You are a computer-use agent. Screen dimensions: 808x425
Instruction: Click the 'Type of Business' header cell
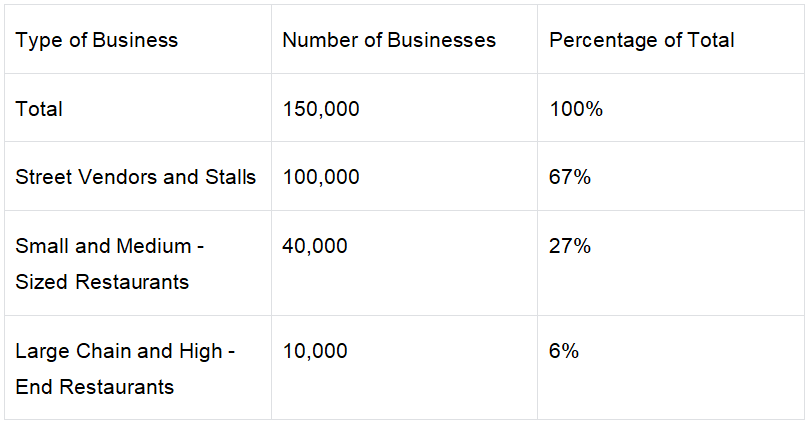pos(138,39)
